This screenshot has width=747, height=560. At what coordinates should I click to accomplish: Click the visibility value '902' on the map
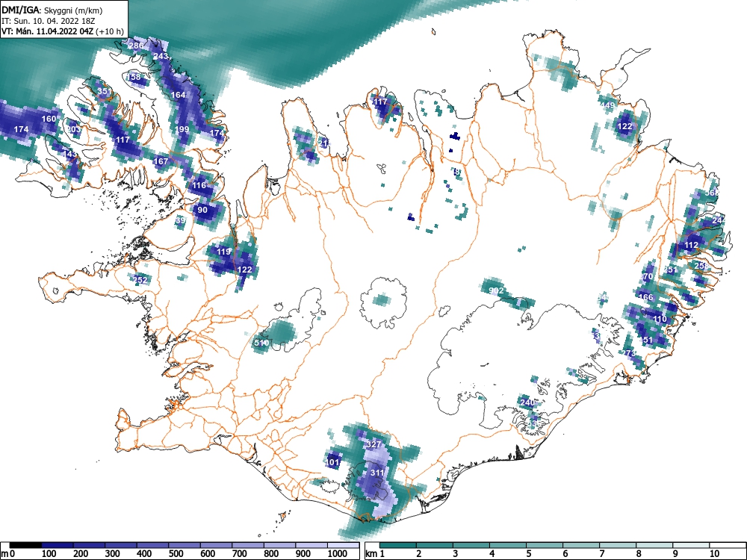tap(497, 290)
